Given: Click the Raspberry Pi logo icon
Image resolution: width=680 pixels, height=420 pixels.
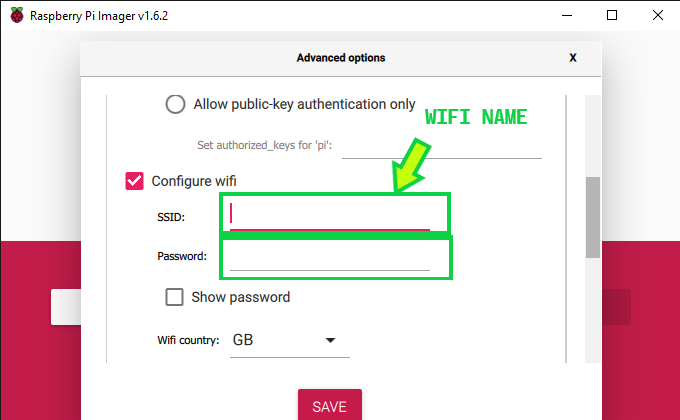Looking at the screenshot, I should pyautogui.click(x=15, y=15).
